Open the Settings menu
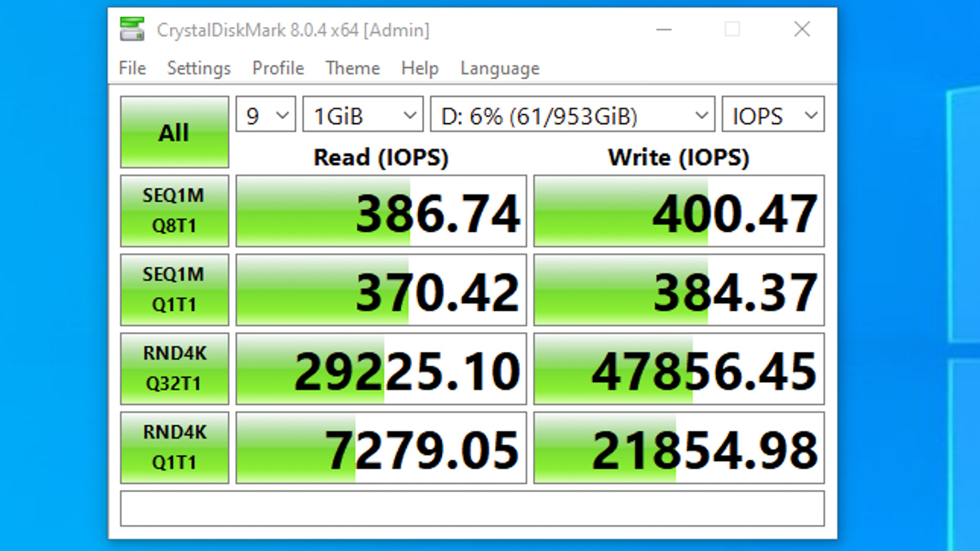980x551 pixels. point(199,69)
